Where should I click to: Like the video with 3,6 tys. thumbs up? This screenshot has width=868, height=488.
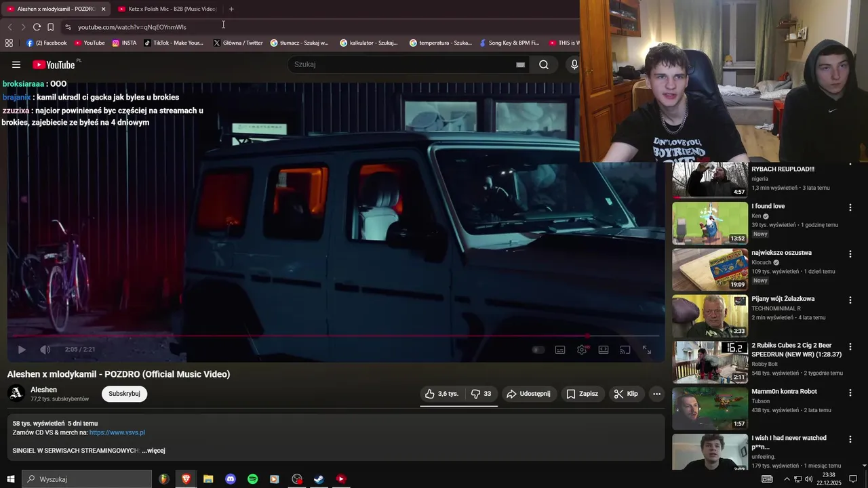click(x=442, y=394)
